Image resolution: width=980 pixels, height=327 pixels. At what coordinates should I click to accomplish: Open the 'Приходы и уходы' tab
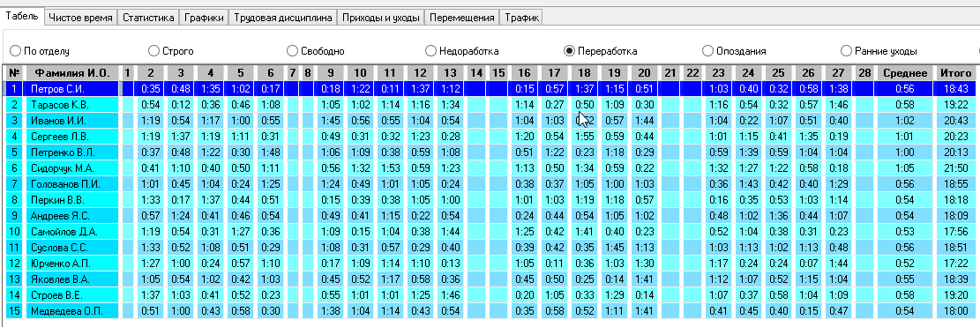pos(381,19)
